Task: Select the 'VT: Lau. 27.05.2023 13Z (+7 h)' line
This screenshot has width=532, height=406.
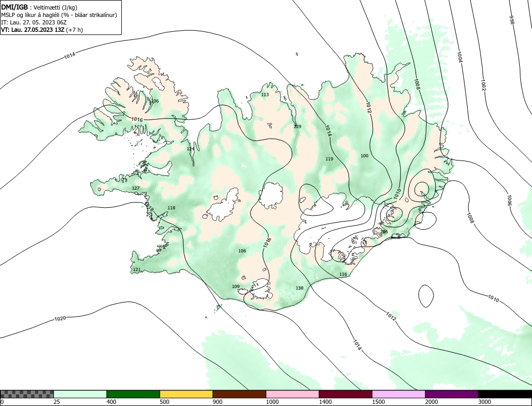Action: (x=42, y=29)
